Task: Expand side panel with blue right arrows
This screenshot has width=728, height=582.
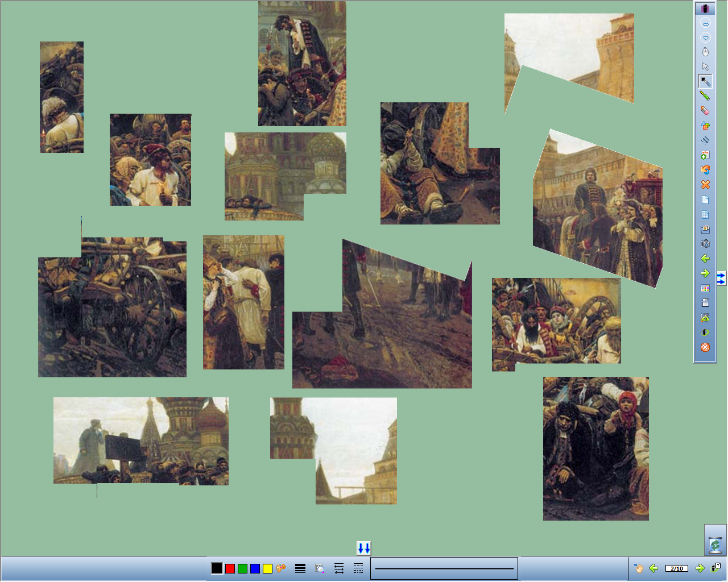Action: [721, 278]
